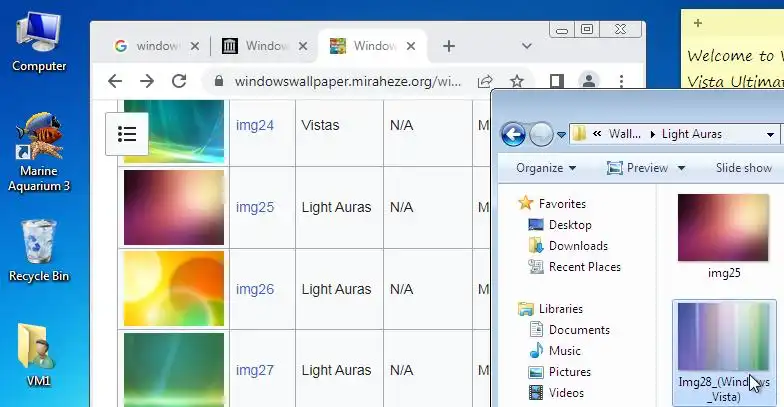Open img25 link in table
Image resolution: width=784 pixels, height=407 pixels.
point(255,207)
